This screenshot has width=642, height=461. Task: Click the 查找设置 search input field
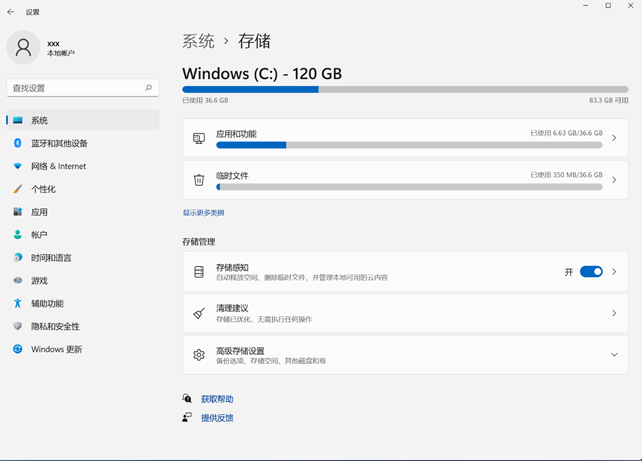point(75,88)
